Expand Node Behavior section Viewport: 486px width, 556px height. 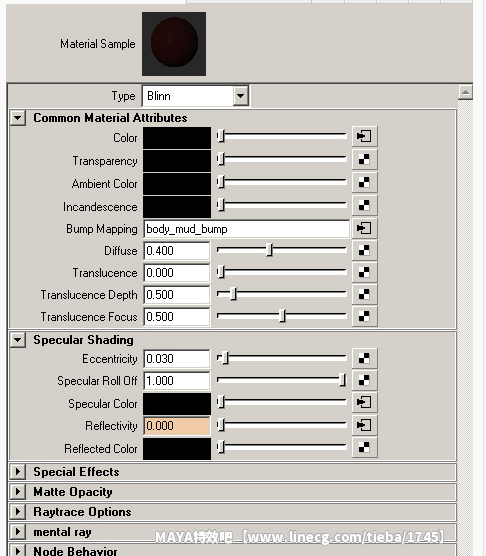(x=17, y=551)
